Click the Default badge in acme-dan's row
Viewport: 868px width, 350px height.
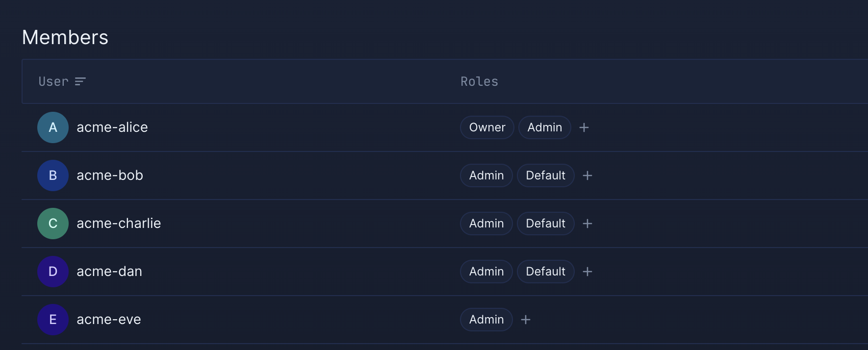pyautogui.click(x=545, y=271)
